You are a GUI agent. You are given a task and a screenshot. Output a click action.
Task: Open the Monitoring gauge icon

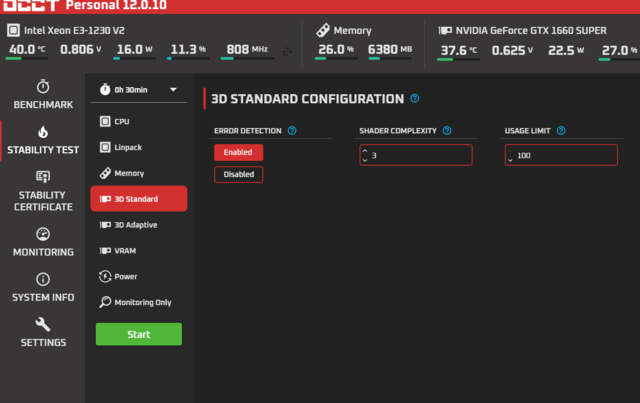pos(42,234)
